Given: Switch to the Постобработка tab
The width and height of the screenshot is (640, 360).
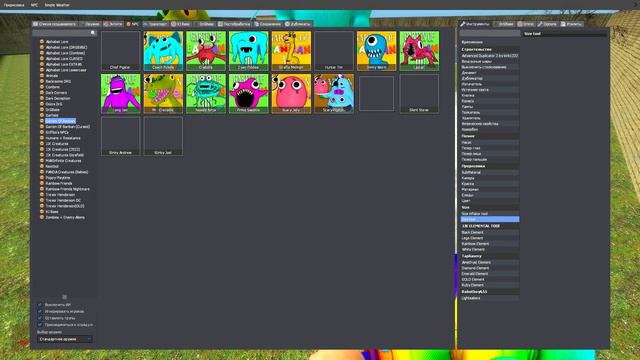Looking at the screenshot, I should pos(234,24).
